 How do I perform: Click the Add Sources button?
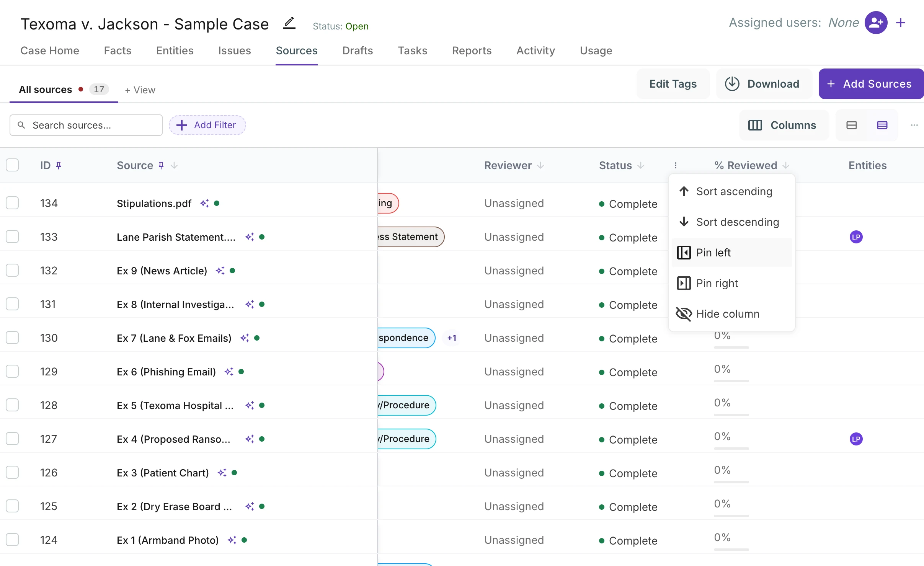pyautogui.click(x=871, y=84)
